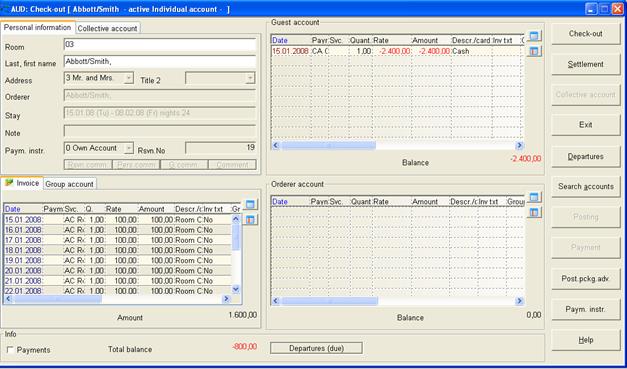This screenshot has height=369, width=627.
Task: Click Invoice table horizontal scrollbar left arrow
Action: [8, 299]
